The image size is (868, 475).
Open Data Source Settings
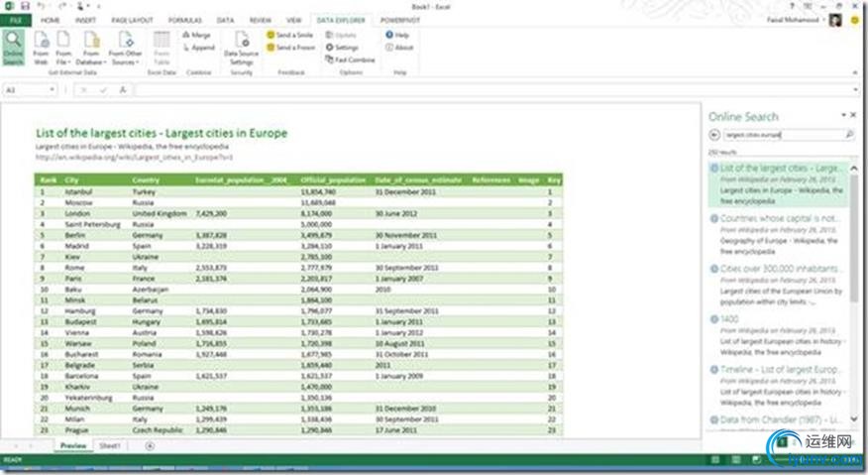click(242, 48)
